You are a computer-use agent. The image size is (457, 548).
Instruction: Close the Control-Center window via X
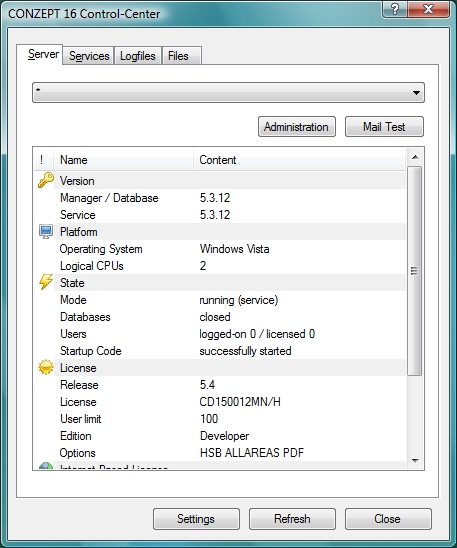pos(429,9)
